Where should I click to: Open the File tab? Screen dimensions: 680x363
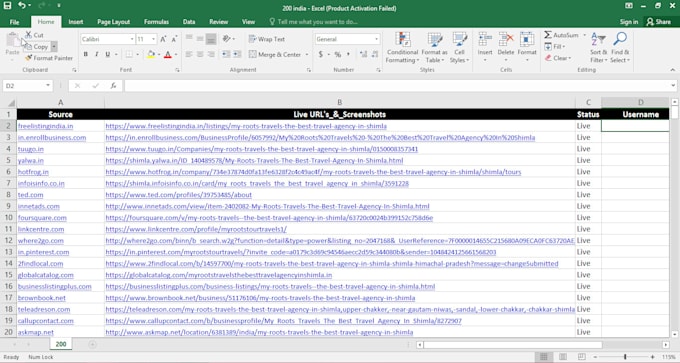pyautogui.click(x=14, y=22)
